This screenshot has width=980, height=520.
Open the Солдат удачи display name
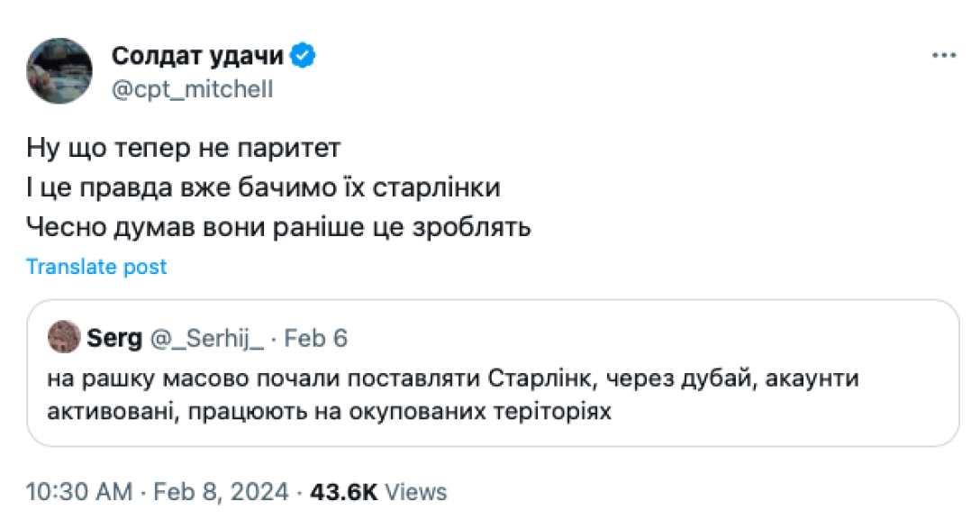click(197, 56)
